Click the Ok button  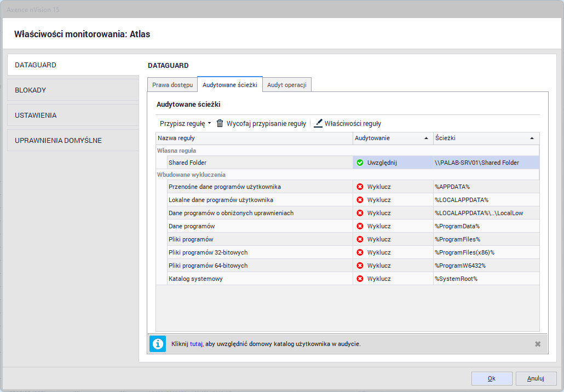[492, 378]
